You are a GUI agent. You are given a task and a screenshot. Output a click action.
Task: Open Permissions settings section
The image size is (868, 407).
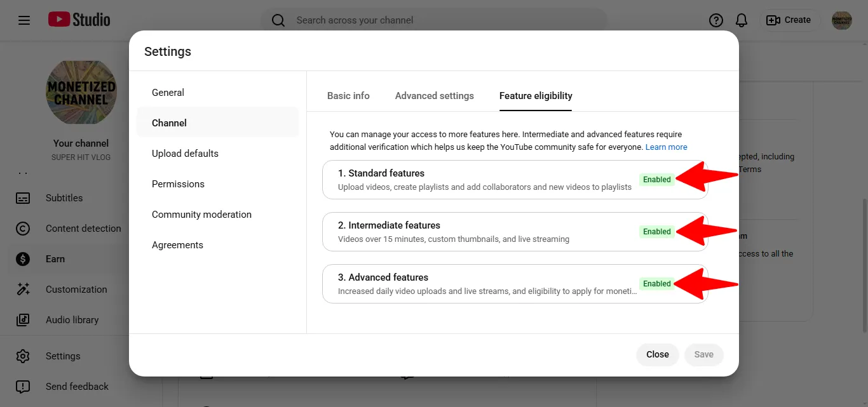point(217,184)
